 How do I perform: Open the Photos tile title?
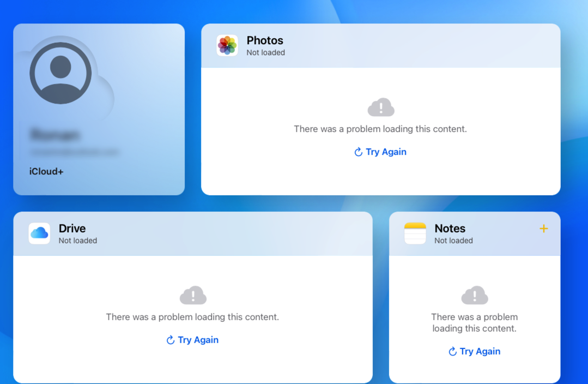click(265, 40)
